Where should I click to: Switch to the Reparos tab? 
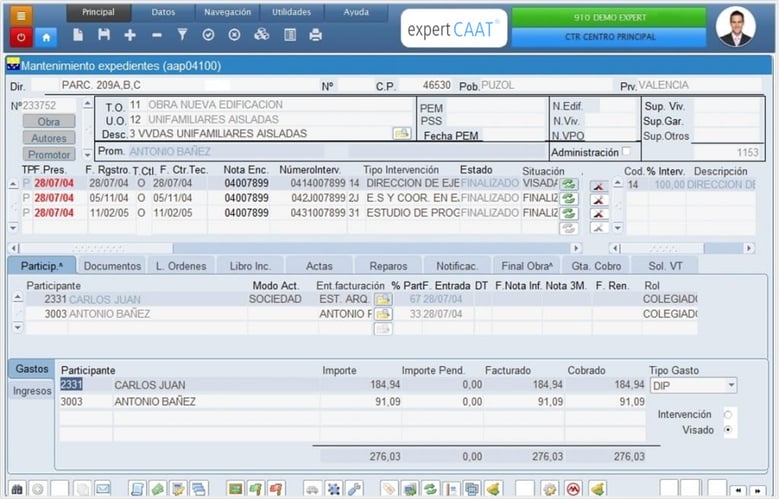coord(389,266)
